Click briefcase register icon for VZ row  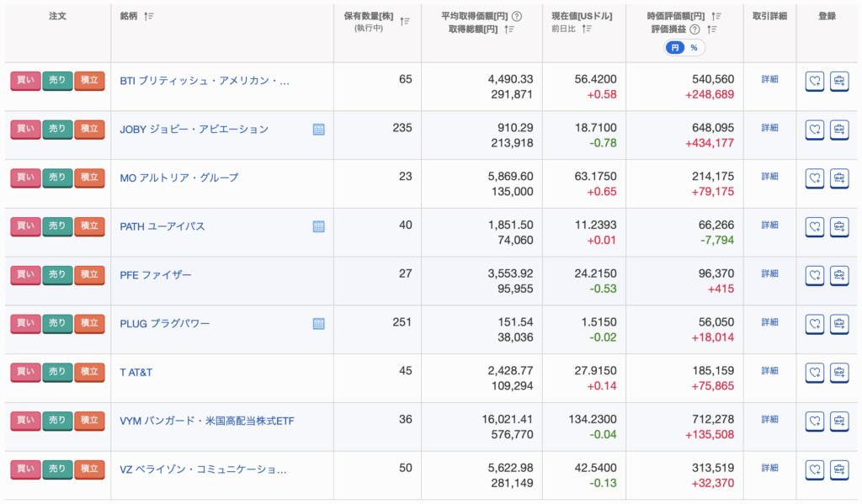click(x=839, y=470)
